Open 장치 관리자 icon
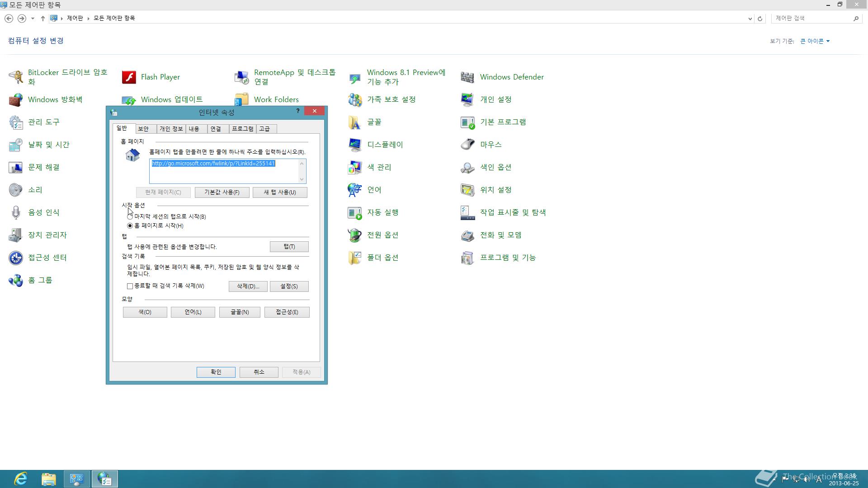Image resolution: width=868 pixels, height=488 pixels. coord(15,235)
